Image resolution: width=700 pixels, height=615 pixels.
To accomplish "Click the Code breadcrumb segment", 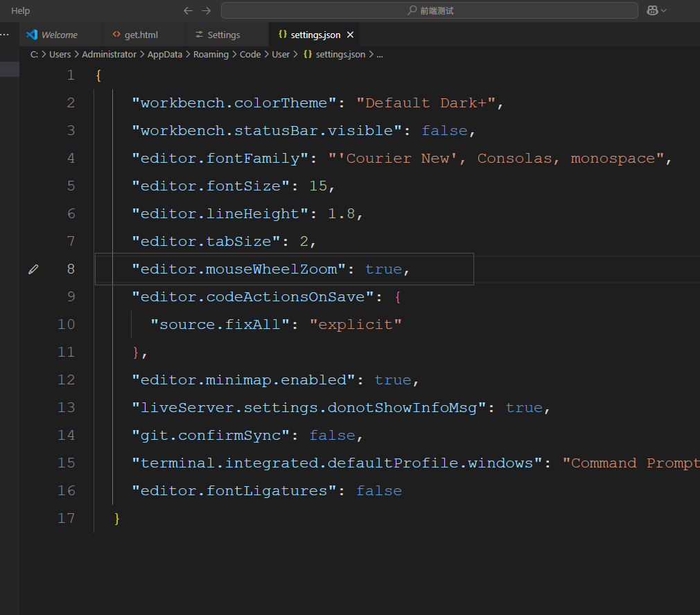I will [250, 55].
